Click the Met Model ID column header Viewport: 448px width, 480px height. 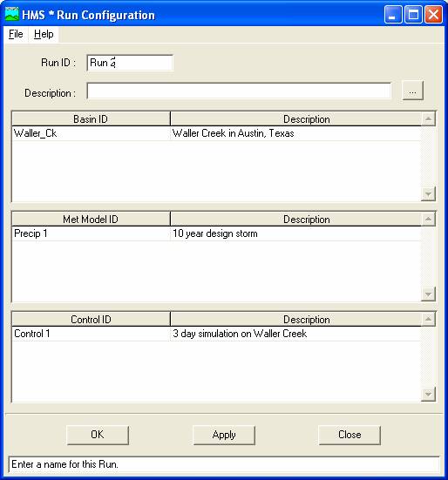(91, 220)
